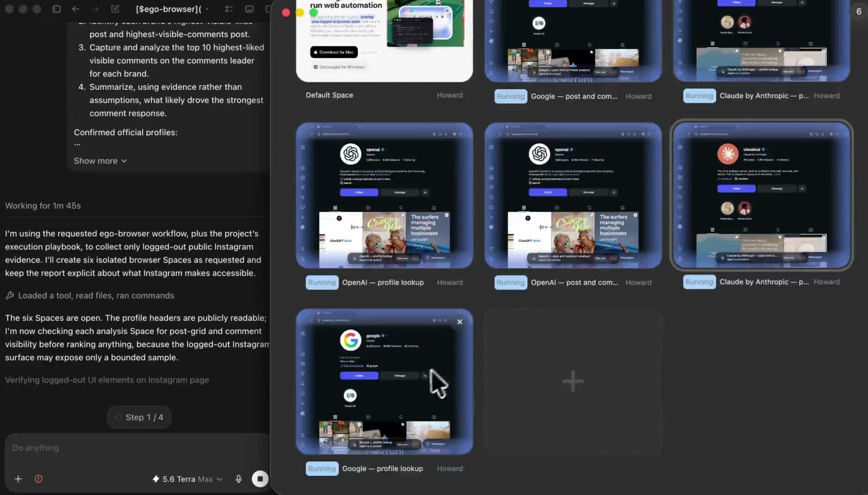Expand the prompt with Show more

click(x=100, y=161)
